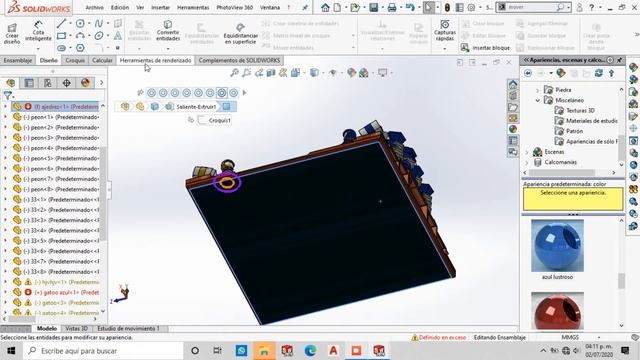The height and width of the screenshot is (360, 640).
Task: Click the Crear diseño tool
Action: click(x=12, y=33)
